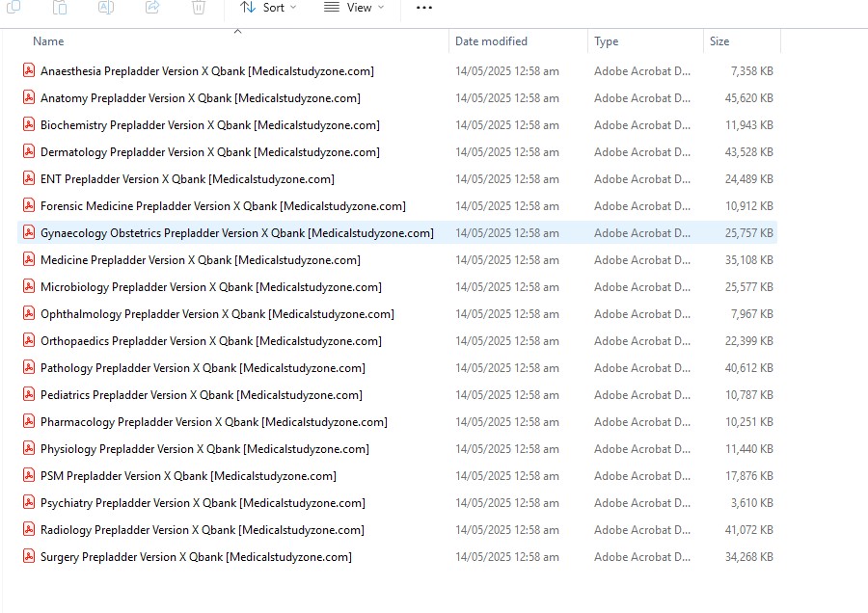The height and width of the screenshot is (613, 868).
Task: Click the 45,620 KB size value
Action: [749, 98]
